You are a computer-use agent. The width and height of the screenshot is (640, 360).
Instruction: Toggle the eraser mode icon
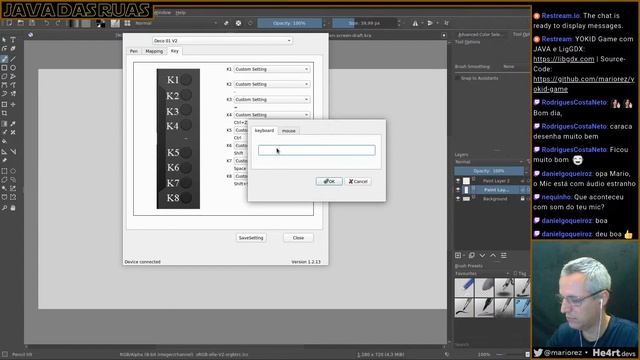coord(226,23)
